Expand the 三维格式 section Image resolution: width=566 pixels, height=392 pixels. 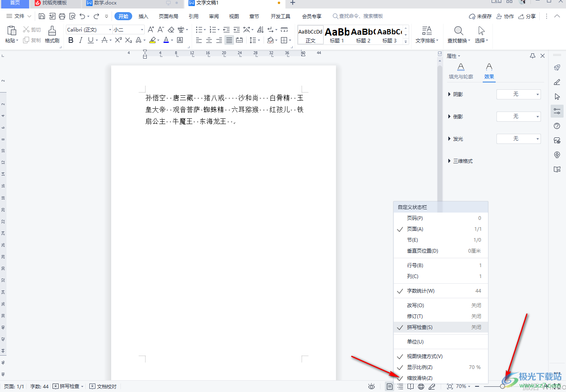pyautogui.click(x=460, y=161)
